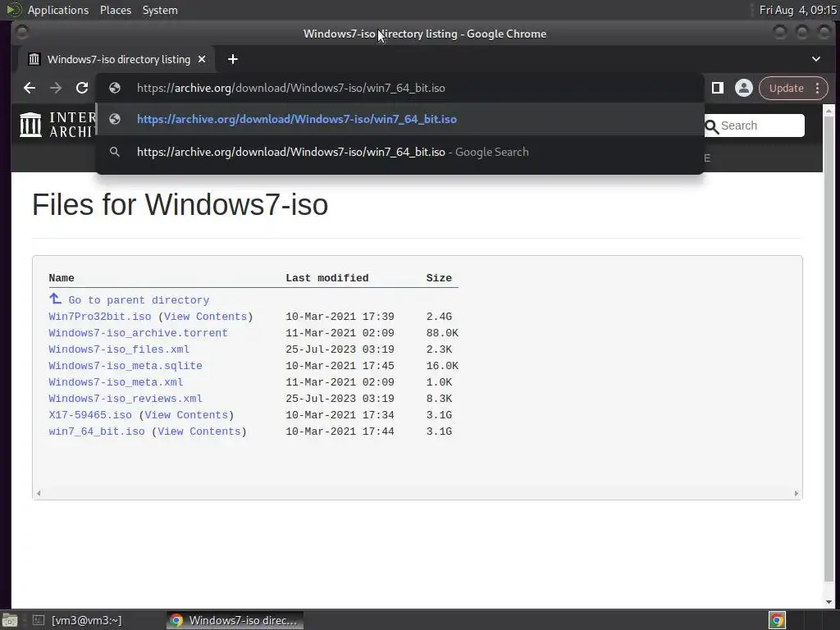The width and height of the screenshot is (840, 630).
Task: Click the 88.0K size value
Action: tap(442, 333)
